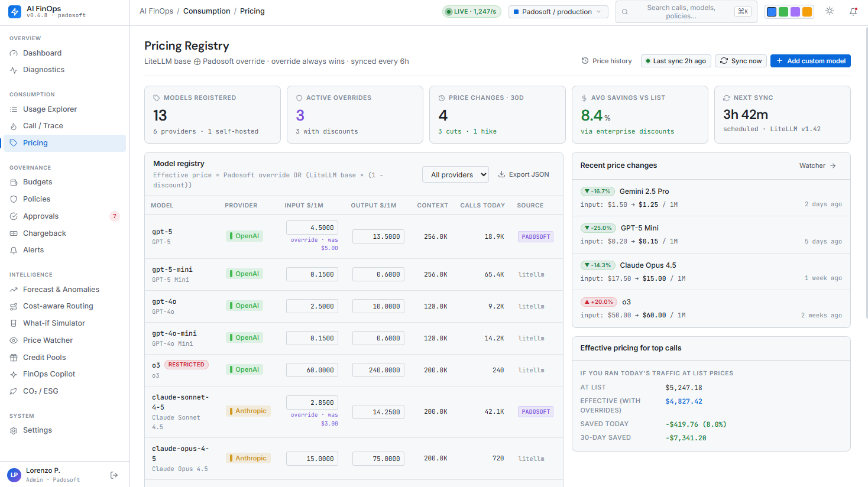868x487 pixels.
Task: Click the CALLS TODAY column header
Action: pyautogui.click(x=482, y=206)
